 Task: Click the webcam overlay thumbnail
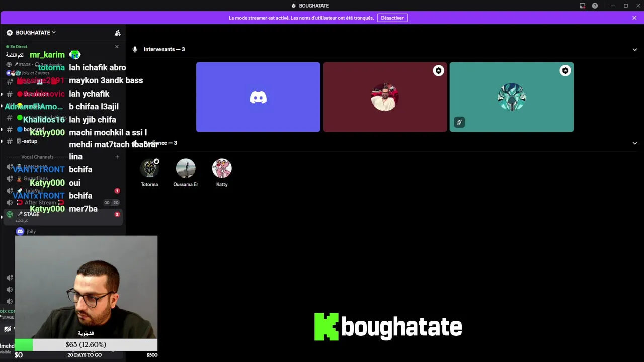(86, 287)
